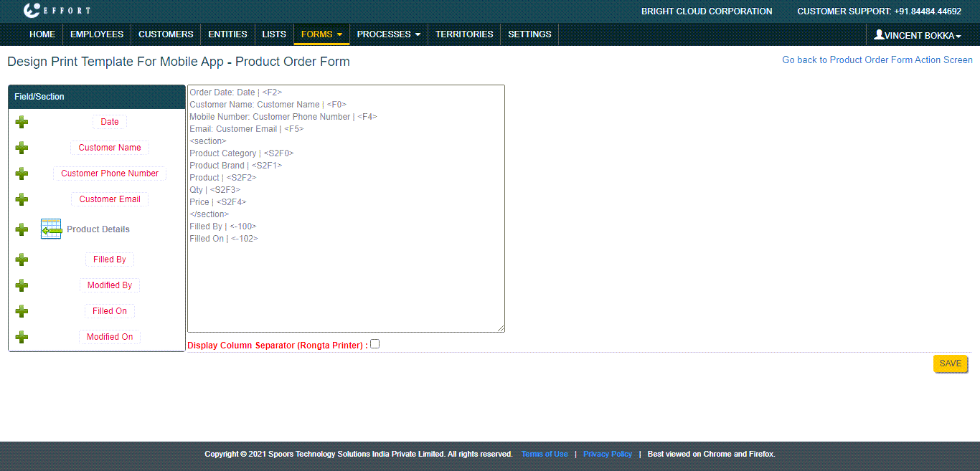Click the Product Details section table icon
980x471 pixels.
[51, 229]
